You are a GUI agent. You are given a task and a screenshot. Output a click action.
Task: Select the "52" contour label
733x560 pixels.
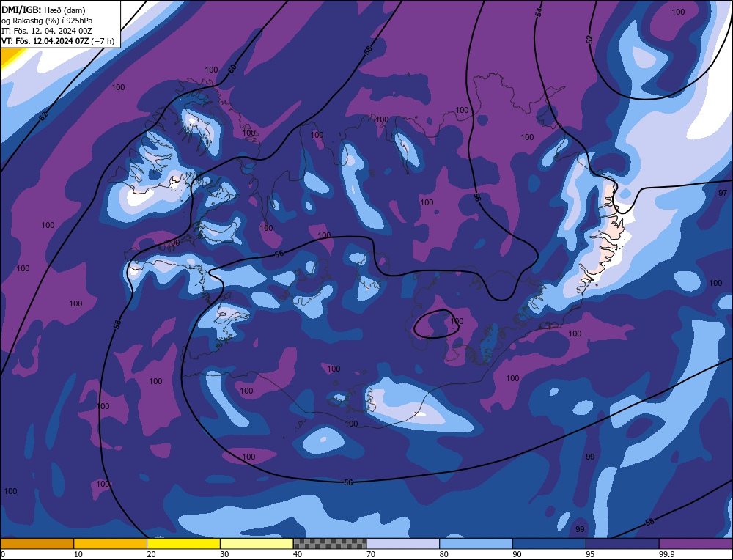tap(589, 40)
